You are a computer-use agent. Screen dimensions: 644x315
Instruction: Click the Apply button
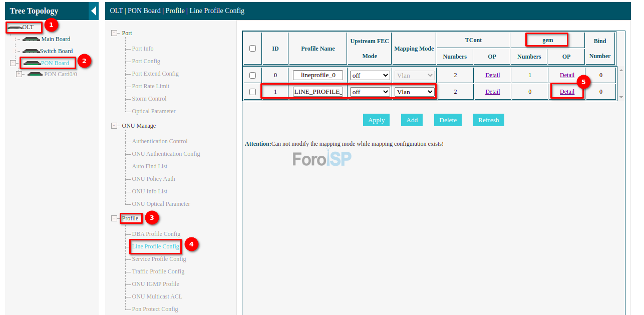tap(376, 120)
